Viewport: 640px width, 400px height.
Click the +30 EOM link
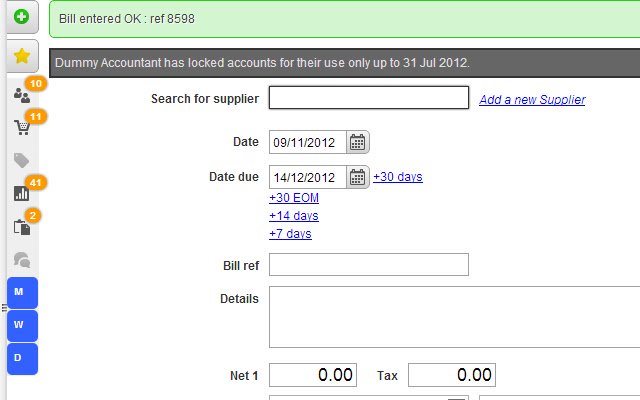pyautogui.click(x=294, y=198)
